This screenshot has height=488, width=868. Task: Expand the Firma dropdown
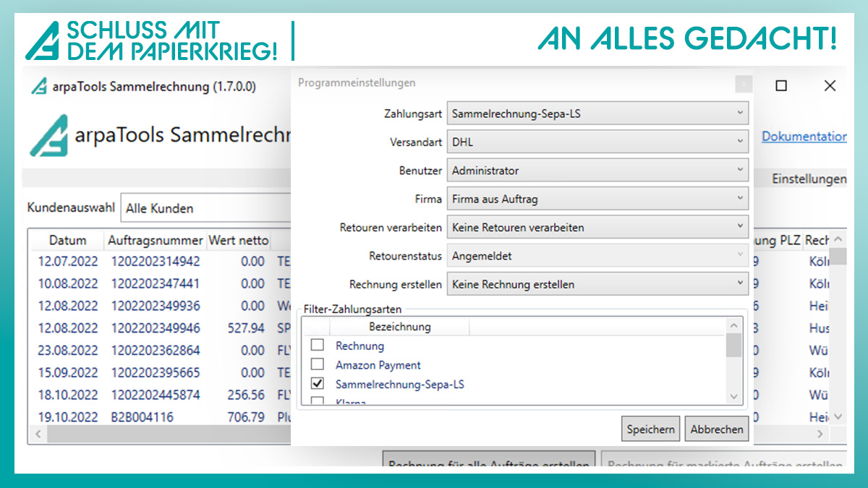click(x=597, y=198)
